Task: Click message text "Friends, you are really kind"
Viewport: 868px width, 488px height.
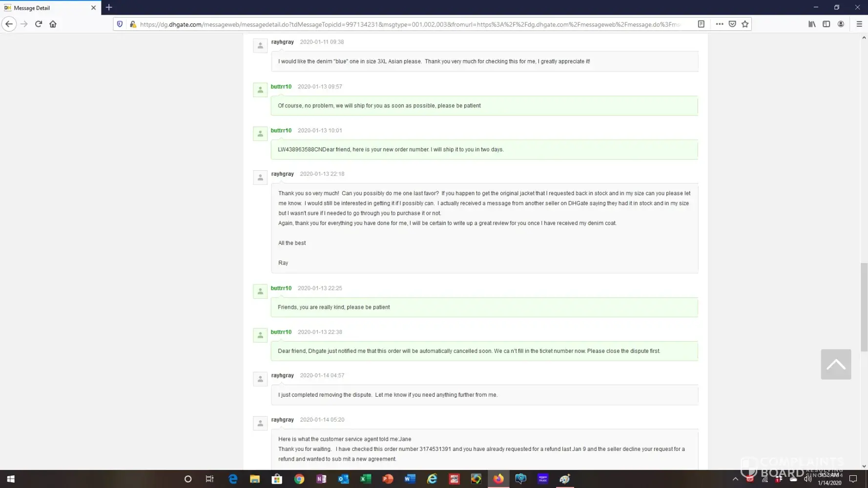Action: pos(311,307)
